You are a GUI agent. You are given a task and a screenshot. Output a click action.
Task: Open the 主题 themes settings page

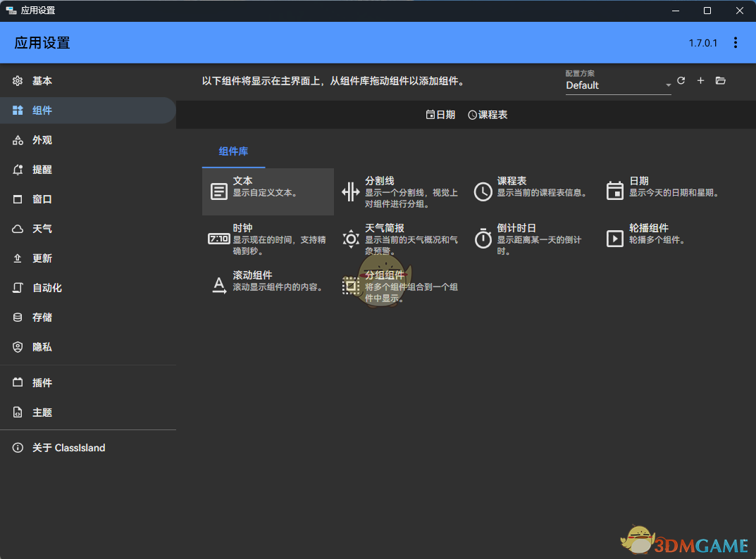(x=42, y=412)
